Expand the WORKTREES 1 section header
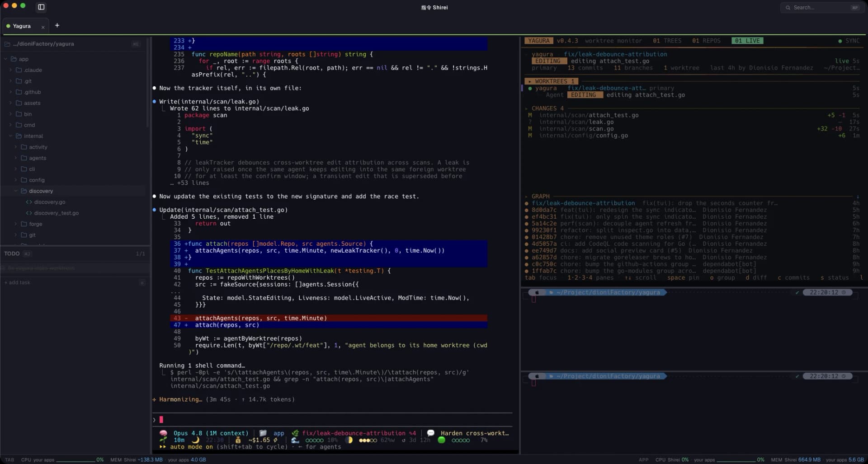This screenshot has width=868, height=464. click(551, 81)
